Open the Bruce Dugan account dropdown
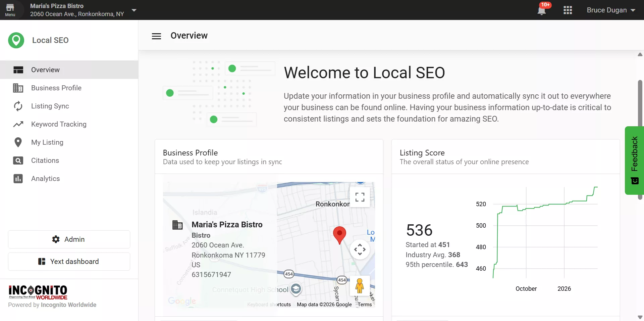This screenshot has width=644, height=321. [x=611, y=10]
